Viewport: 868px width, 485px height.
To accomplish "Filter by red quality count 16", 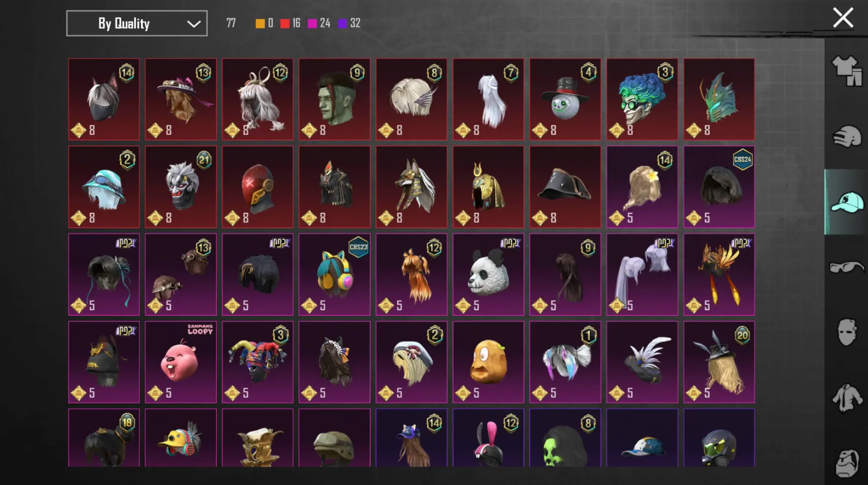I will [x=290, y=23].
